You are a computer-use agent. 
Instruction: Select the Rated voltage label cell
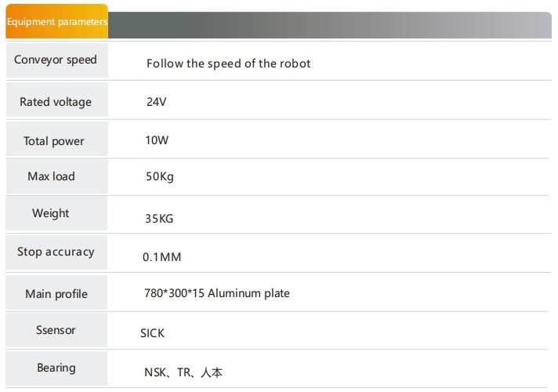click(x=57, y=100)
